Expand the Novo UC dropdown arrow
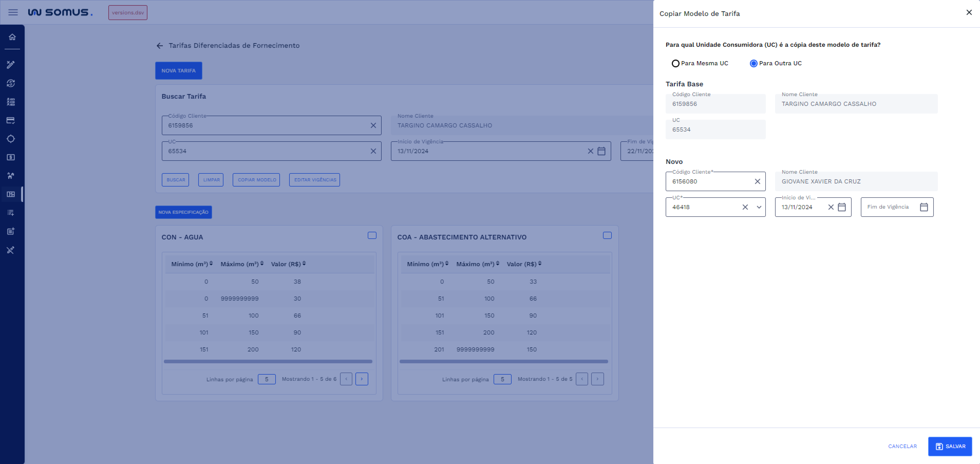This screenshot has width=980, height=464. pyautogui.click(x=759, y=207)
